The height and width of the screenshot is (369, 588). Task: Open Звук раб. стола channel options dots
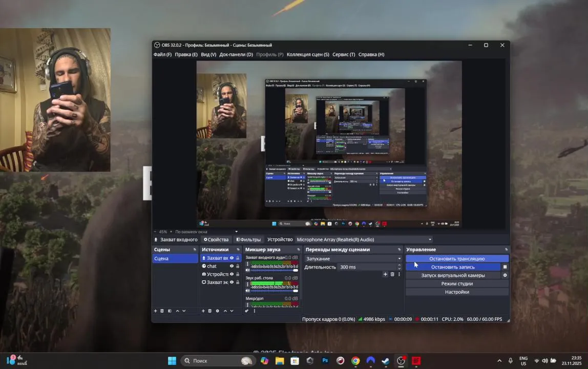[x=247, y=284]
